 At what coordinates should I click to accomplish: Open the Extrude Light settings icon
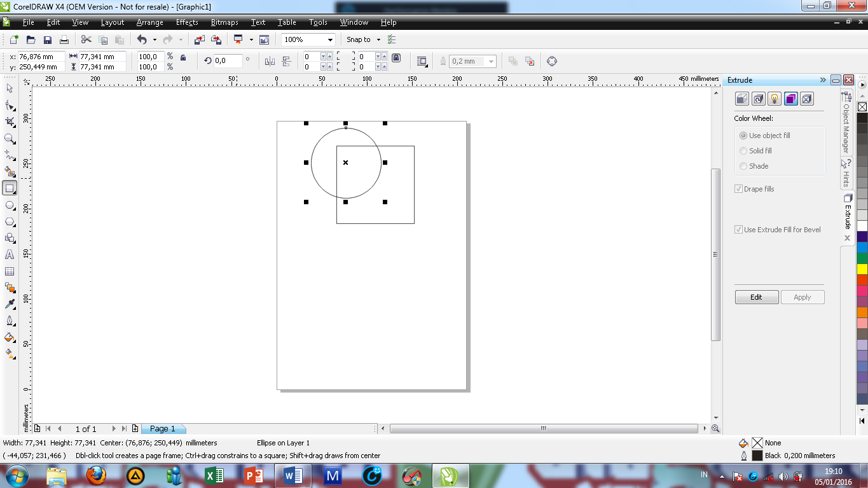tap(775, 99)
